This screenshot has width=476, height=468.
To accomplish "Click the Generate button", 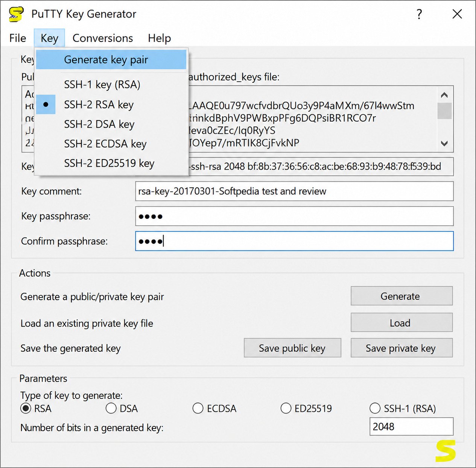I will click(x=401, y=296).
